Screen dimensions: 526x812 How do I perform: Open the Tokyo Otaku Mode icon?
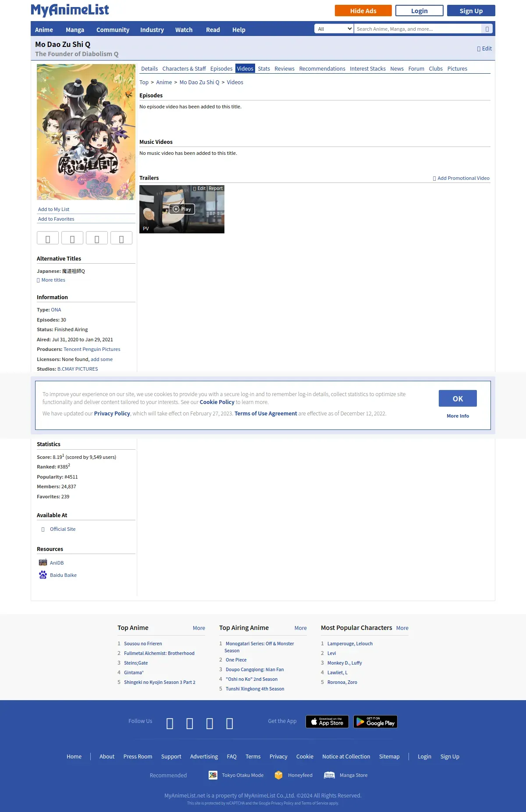tap(213, 775)
